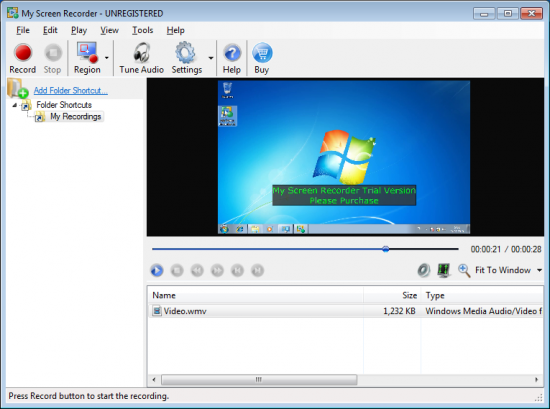Open the Region dropdown arrow

(x=107, y=58)
